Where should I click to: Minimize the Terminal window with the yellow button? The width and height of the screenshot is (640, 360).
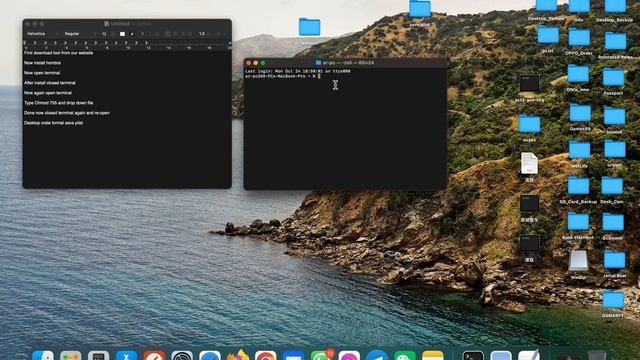click(256, 63)
